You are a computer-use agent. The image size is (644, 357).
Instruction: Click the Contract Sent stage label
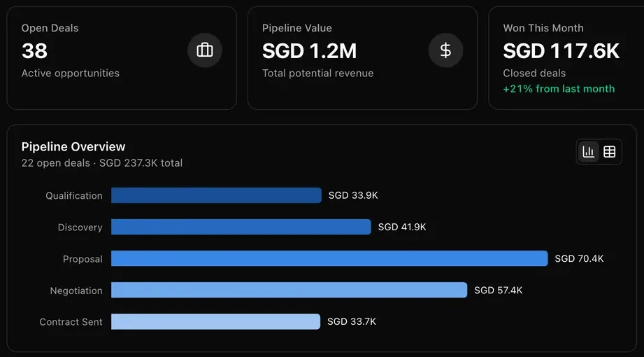[x=71, y=321]
